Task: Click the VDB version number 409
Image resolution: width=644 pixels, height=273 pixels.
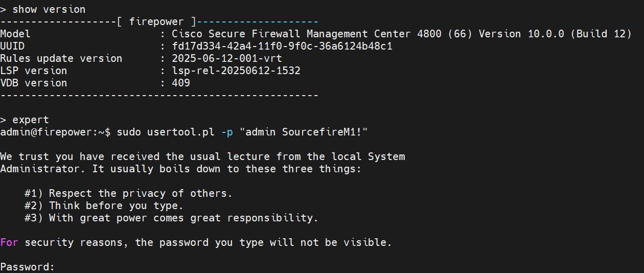Action: tap(180, 83)
